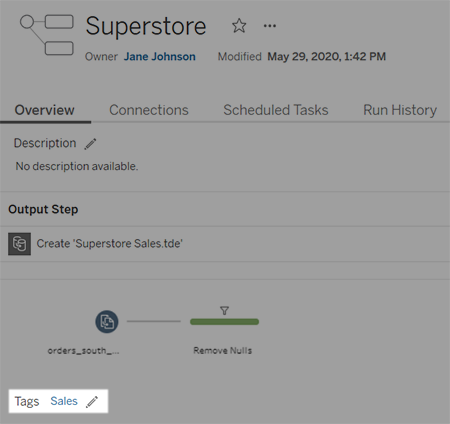The width and height of the screenshot is (450, 424).
Task: Click the Remove Nulls step label
Action: [x=223, y=350]
